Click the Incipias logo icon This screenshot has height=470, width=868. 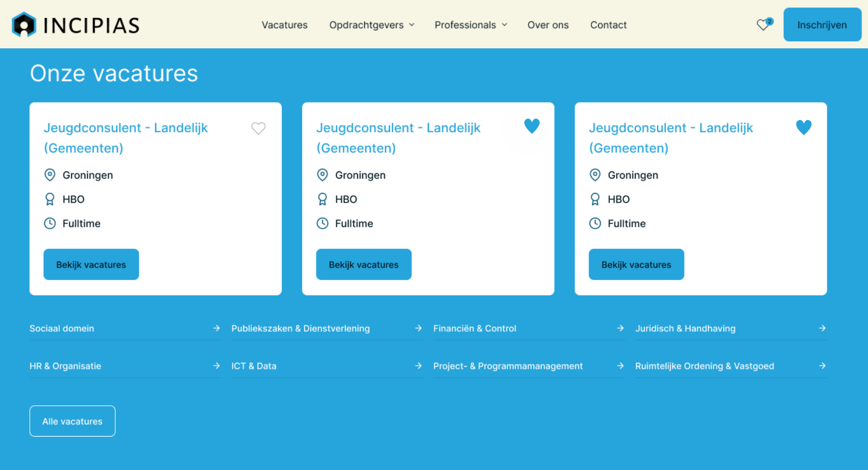[24, 25]
